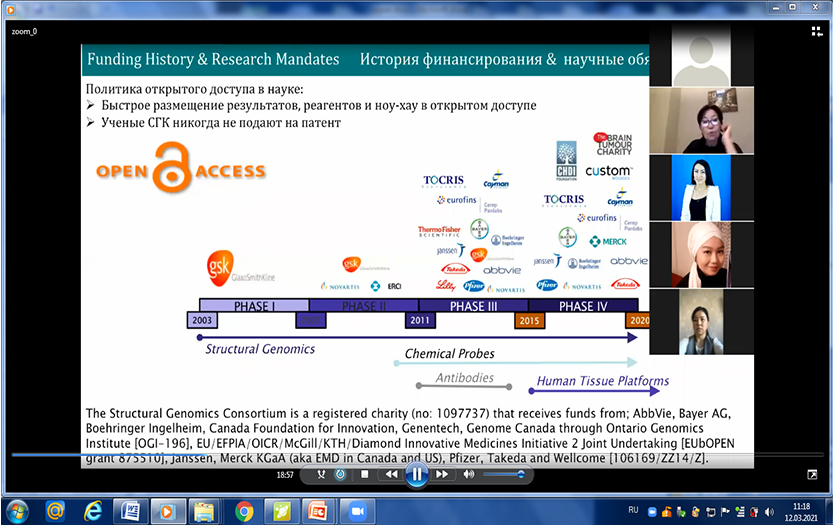833x525 pixels.
Task: Open Google Chrome from the taskbar
Action: pyautogui.click(x=244, y=512)
